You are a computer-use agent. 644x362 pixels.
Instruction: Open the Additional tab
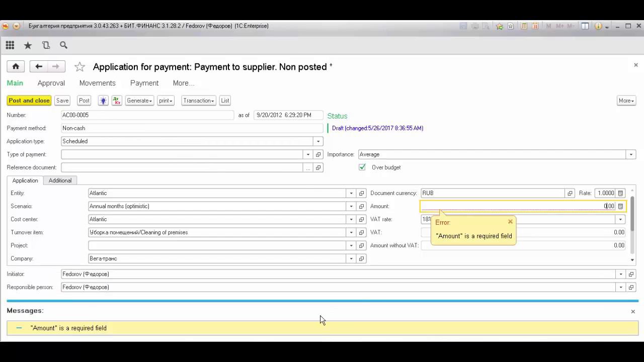(x=60, y=180)
